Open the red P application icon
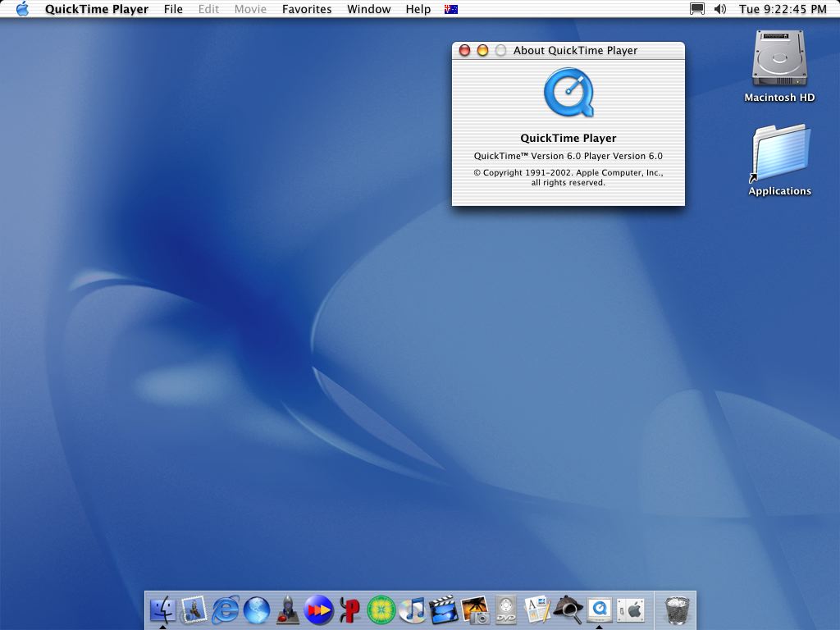This screenshot has height=630, width=840. 349,609
